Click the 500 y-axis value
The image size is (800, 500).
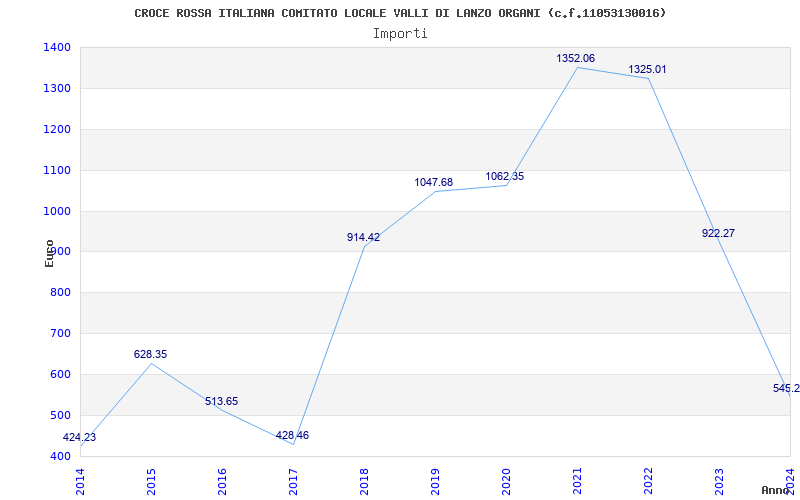(61, 415)
